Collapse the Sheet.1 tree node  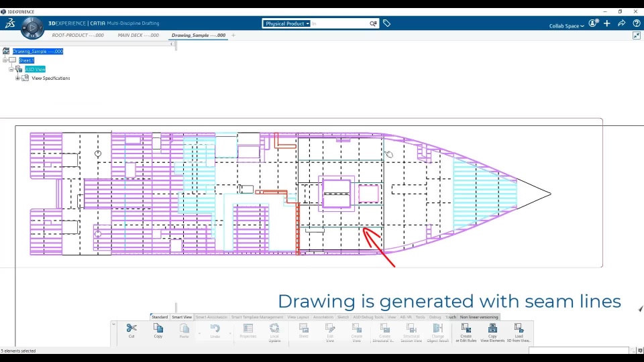coord(5,60)
